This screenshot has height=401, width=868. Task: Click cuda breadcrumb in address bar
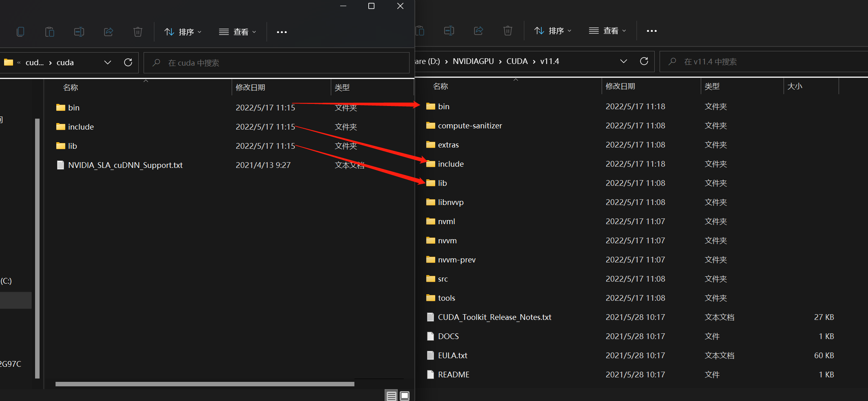coord(65,62)
